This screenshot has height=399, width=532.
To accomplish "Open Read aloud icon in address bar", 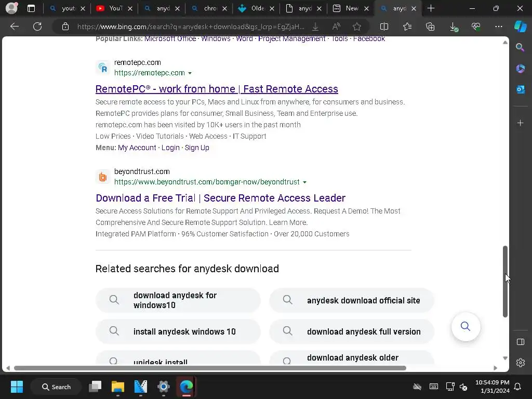I will point(336,26).
